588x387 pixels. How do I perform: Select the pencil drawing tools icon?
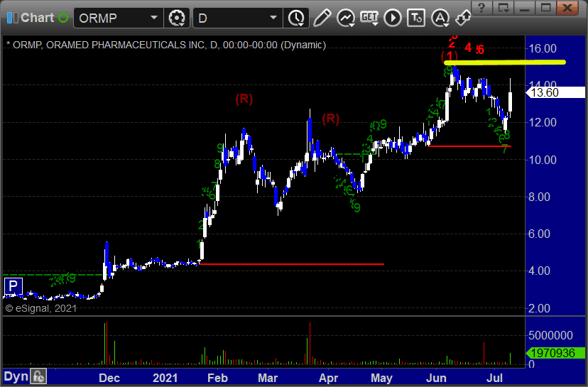click(322, 18)
